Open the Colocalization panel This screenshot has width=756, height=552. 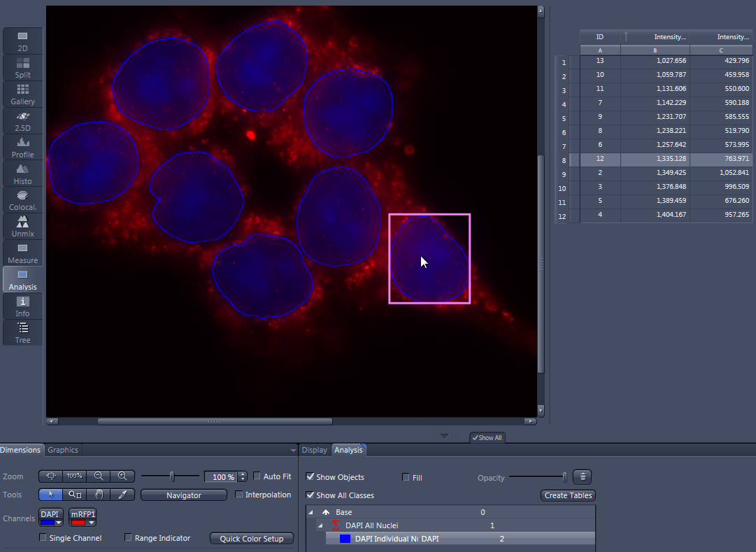(22, 201)
